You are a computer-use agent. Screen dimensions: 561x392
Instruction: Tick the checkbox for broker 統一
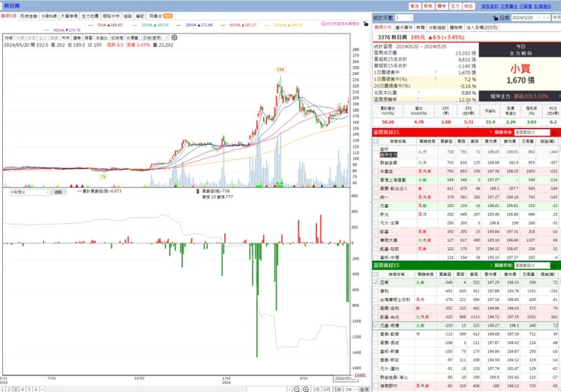coord(376,197)
